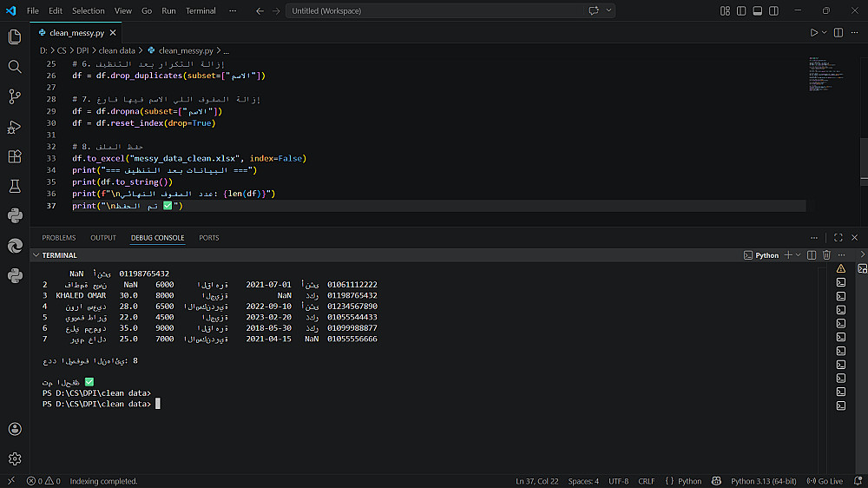Screen dimensions: 868x488
Task: Open the Accounts icon in activity bar
Action: tap(14, 429)
